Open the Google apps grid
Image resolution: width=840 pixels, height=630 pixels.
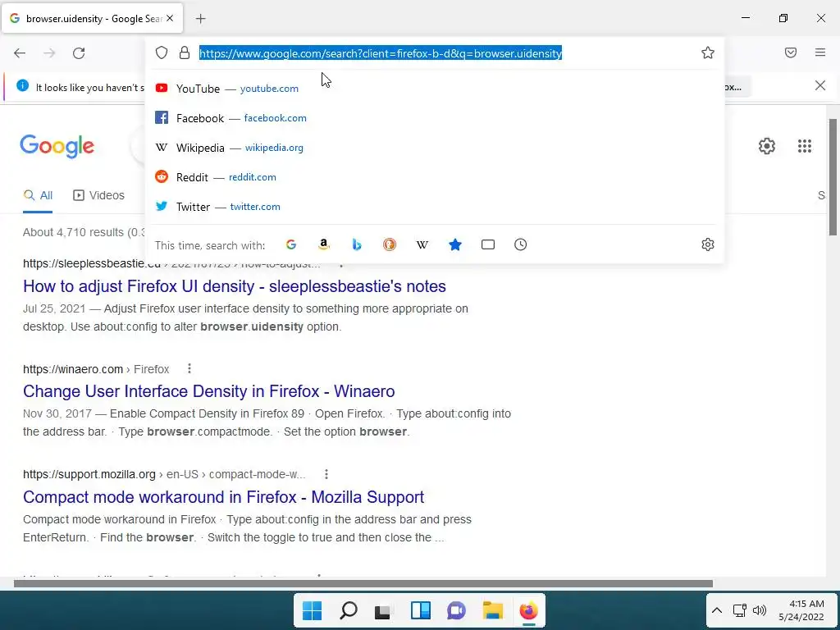coord(805,146)
